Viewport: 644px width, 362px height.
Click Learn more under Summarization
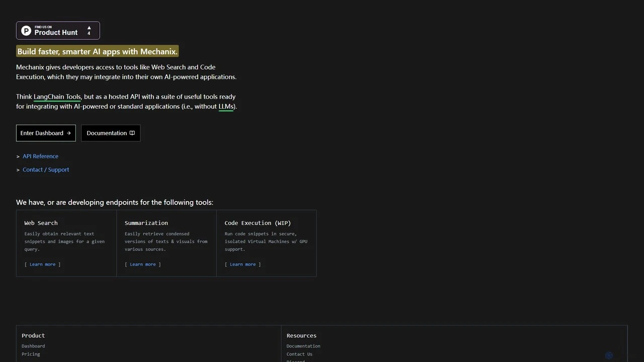click(143, 264)
